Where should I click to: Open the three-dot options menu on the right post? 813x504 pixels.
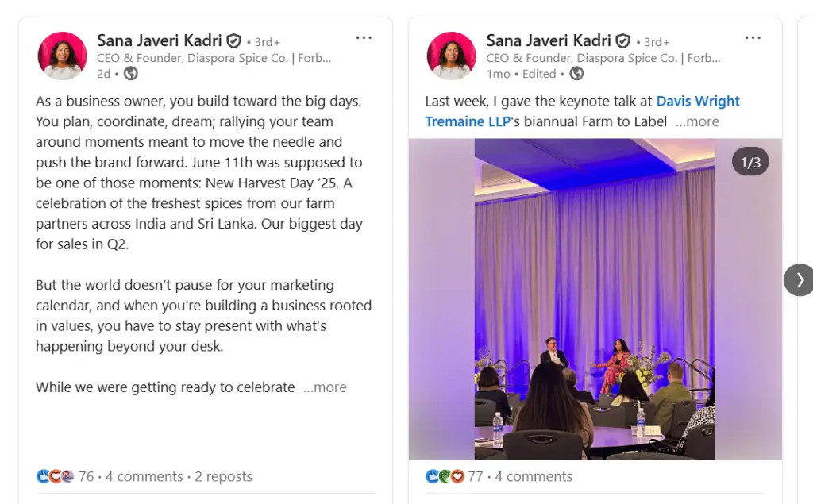pyautogui.click(x=753, y=37)
